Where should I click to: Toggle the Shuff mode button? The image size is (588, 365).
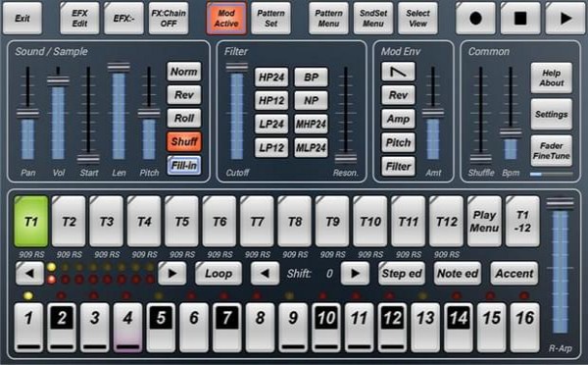tap(184, 141)
